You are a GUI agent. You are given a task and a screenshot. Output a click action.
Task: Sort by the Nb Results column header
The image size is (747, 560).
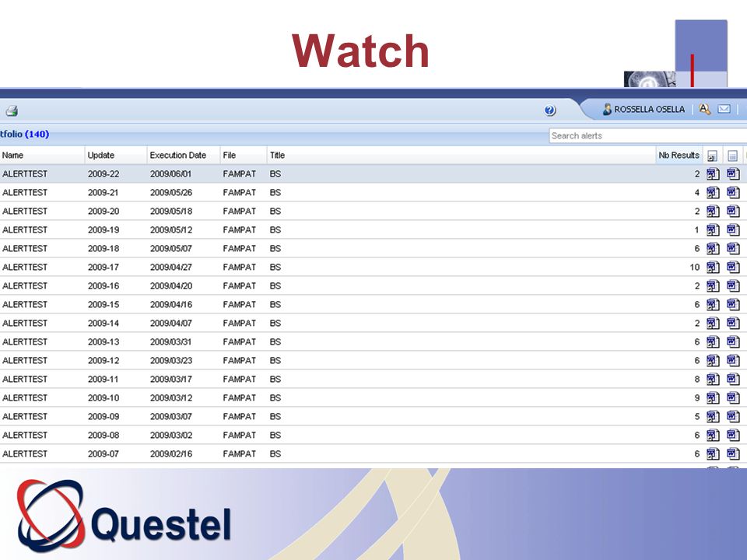679,156
